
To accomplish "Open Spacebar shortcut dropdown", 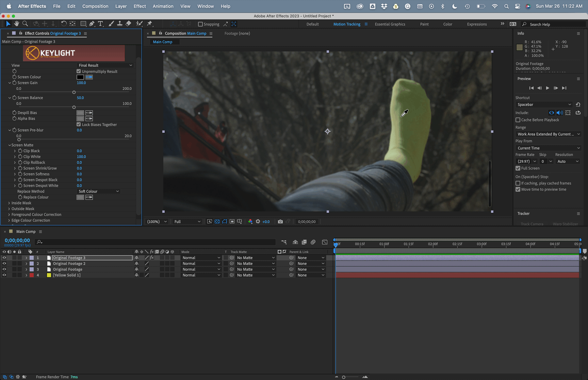I will click(x=544, y=105).
